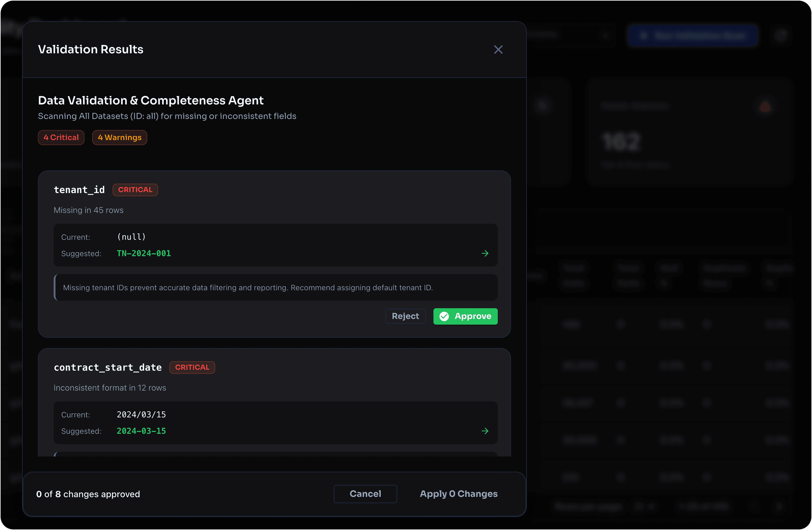
Task: Click the current value 2024/03/15
Action: click(x=141, y=415)
